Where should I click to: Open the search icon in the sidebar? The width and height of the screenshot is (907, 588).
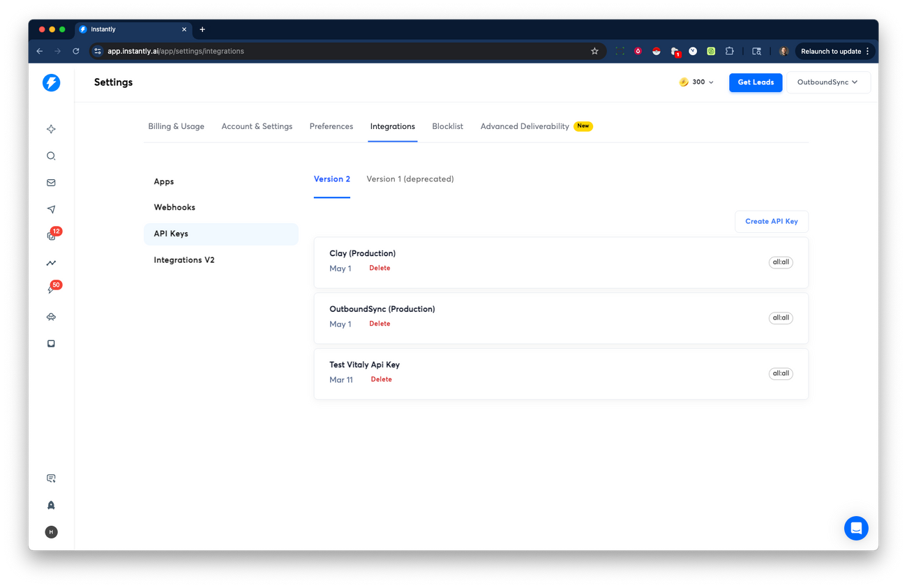[x=51, y=156]
